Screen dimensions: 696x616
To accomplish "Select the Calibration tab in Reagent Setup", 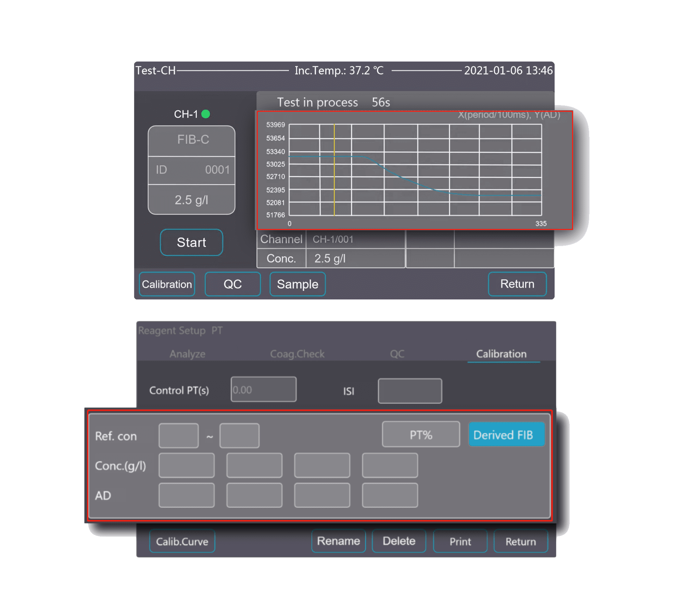I will coord(501,354).
